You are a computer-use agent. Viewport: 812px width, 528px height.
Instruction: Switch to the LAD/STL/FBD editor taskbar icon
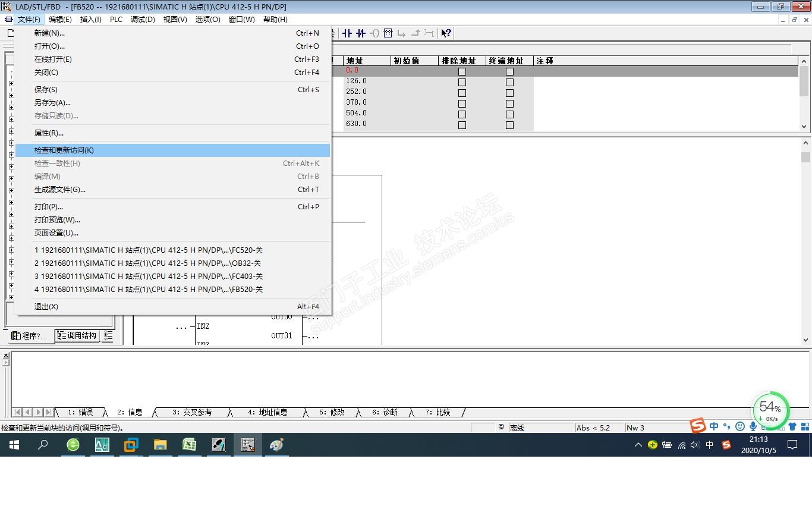[248, 445]
